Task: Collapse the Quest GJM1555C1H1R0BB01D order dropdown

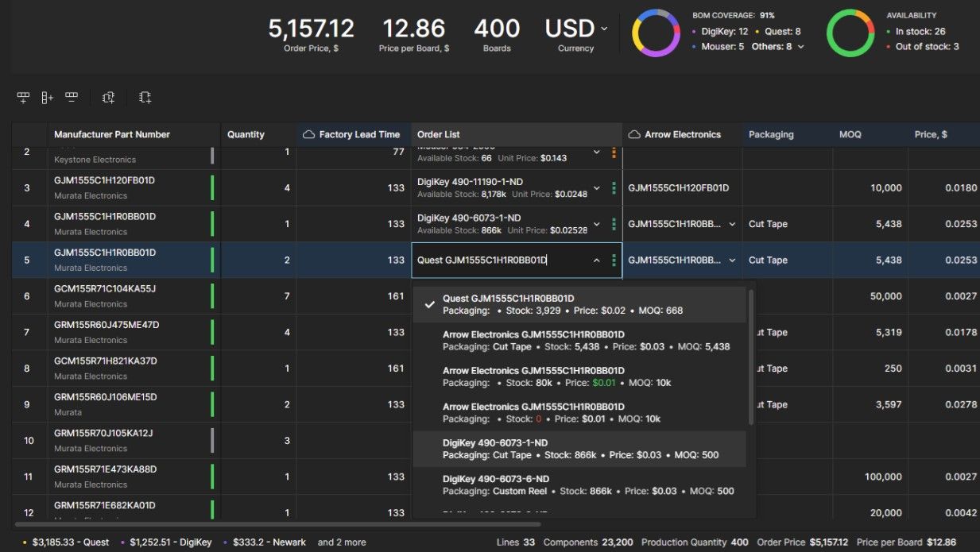Action: pyautogui.click(x=597, y=261)
